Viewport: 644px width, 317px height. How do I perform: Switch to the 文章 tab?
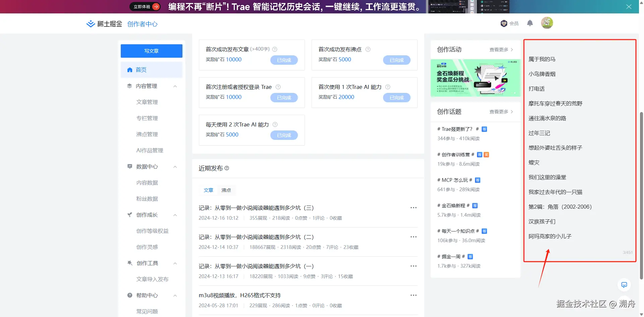click(x=208, y=190)
